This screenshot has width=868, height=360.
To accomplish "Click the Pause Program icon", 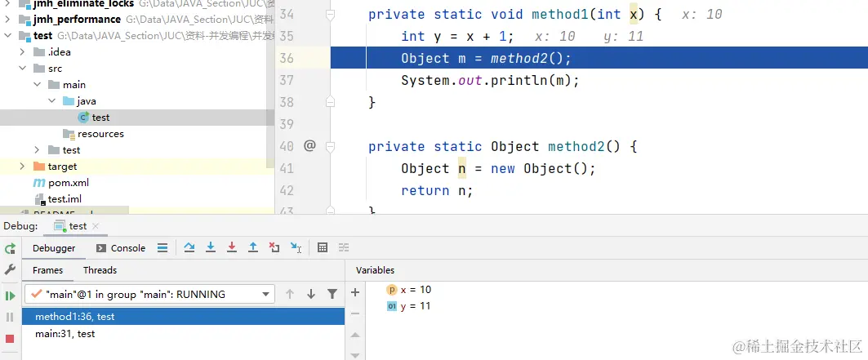I will (x=10, y=317).
